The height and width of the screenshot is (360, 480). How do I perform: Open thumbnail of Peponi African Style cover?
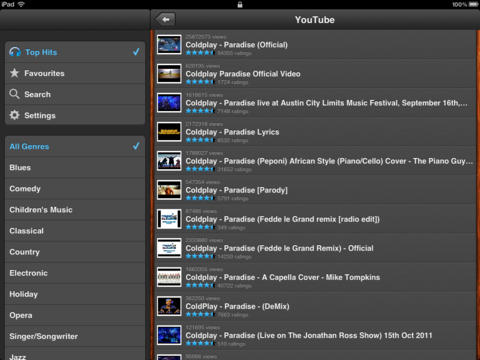tap(169, 161)
